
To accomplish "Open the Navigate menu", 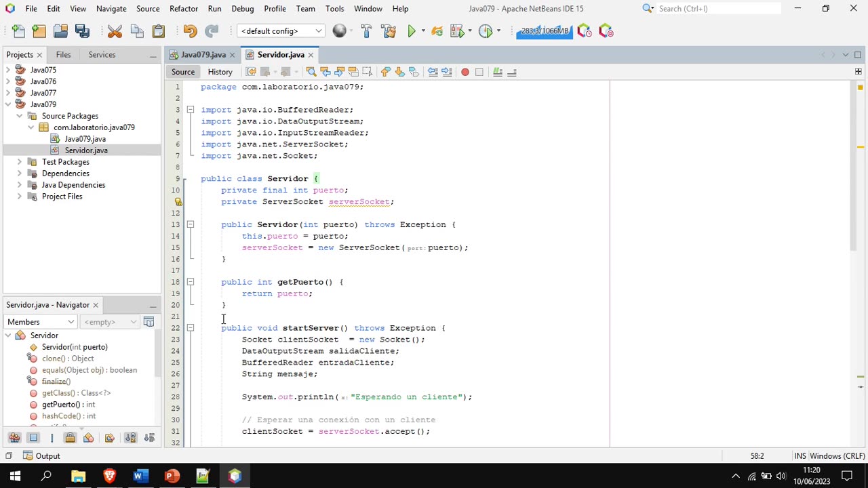I will tap(111, 9).
